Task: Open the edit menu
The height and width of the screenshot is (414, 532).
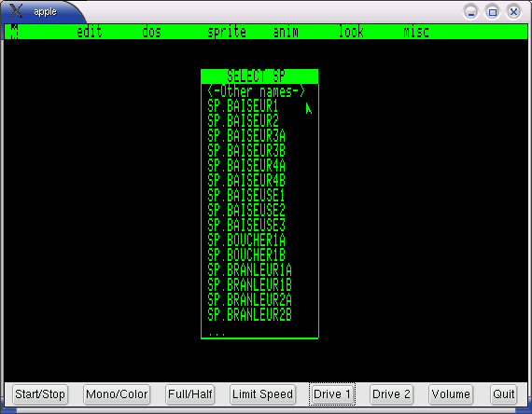Action: click(x=90, y=32)
